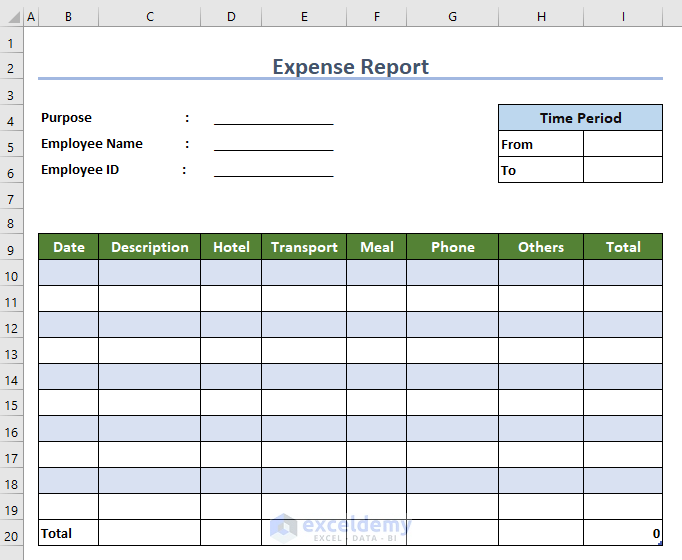This screenshot has width=682, height=560.
Task: Click the Employee Name label
Action: pos(92,144)
